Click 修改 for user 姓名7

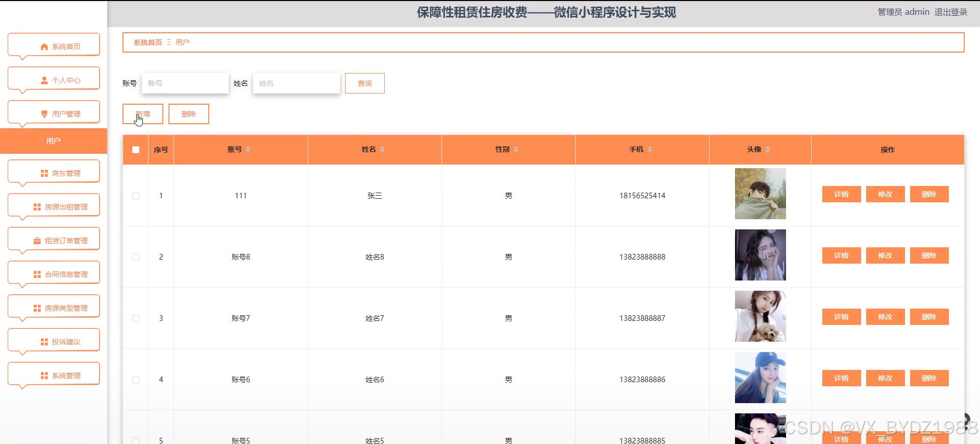(x=886, y=317)
